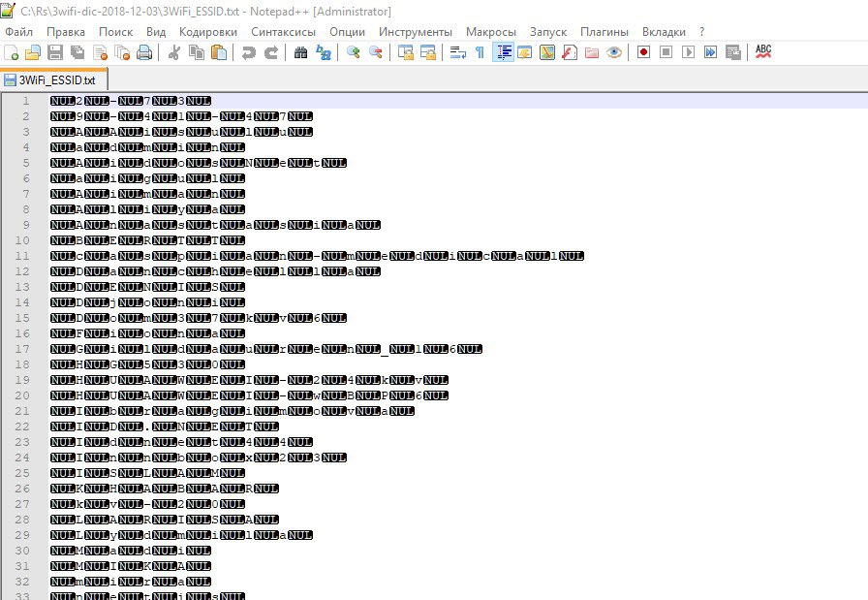
Task: Stop macro recording button
Action: tap(666, 52)
